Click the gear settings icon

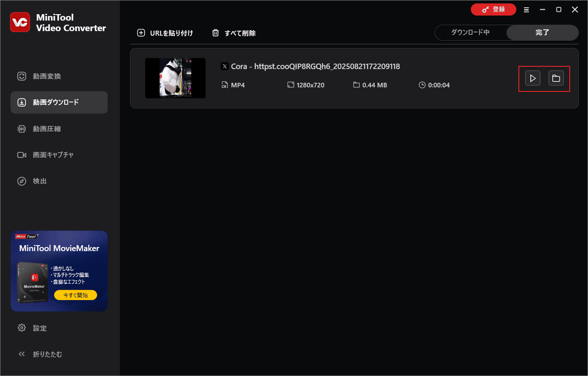click(x=22, y=328)
